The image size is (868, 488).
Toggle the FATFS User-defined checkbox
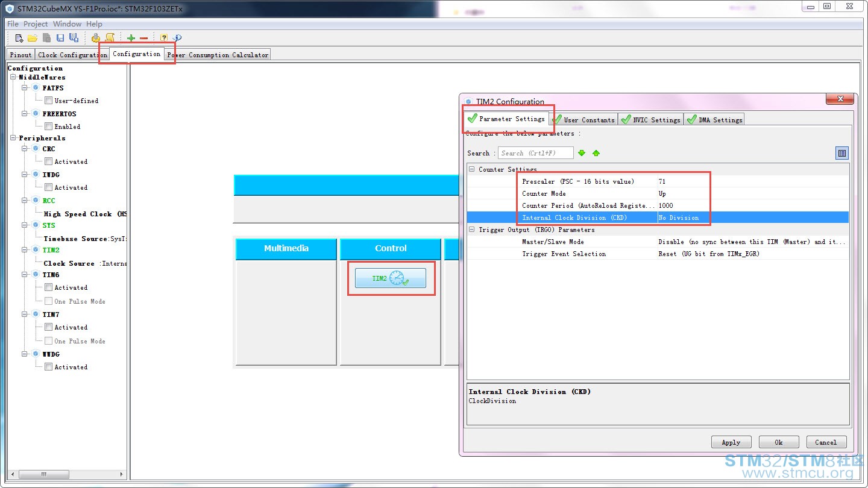coord(49,101)
